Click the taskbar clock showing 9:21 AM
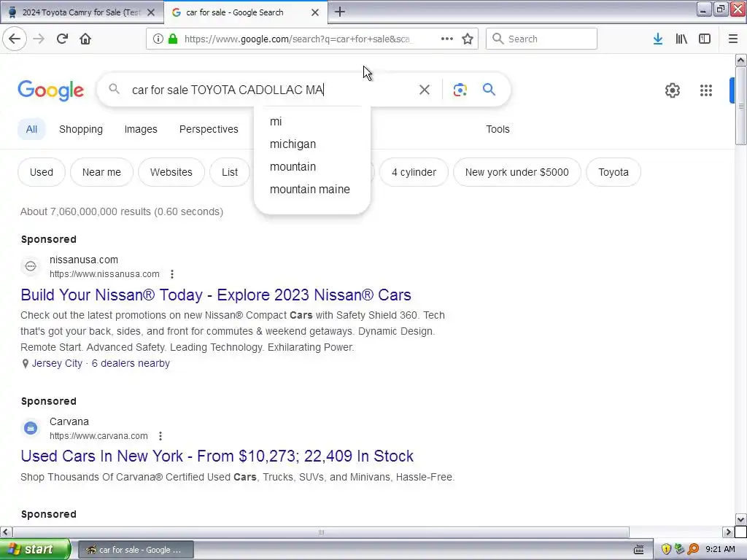Image resolution: width=747 pixels, height=560 pixels. pyautogui.click(x=720, y=550)
